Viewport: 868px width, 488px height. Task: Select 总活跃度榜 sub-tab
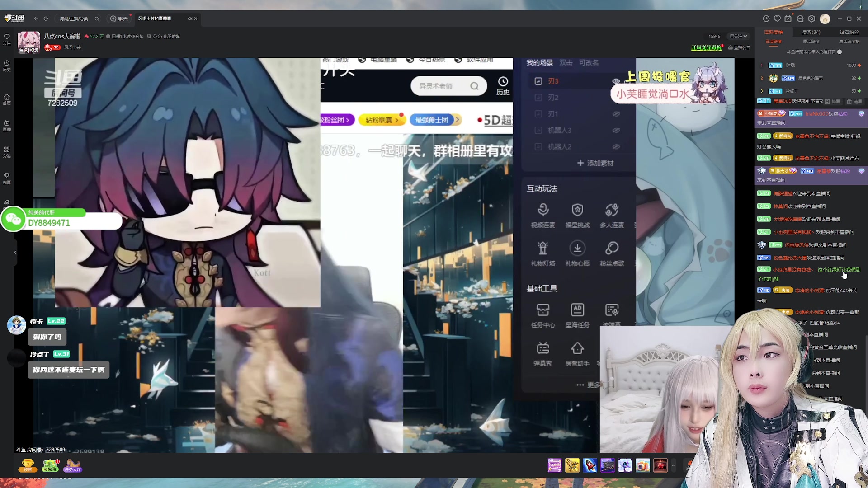tap(849, 42)
